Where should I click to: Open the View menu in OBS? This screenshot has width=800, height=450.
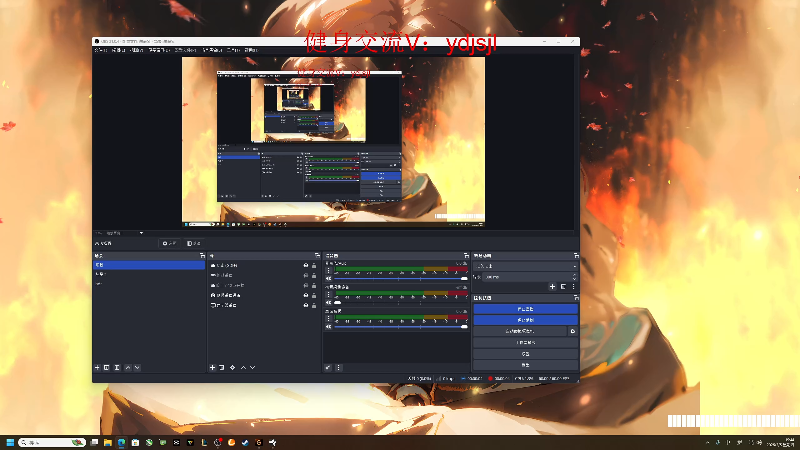[136, 50]
